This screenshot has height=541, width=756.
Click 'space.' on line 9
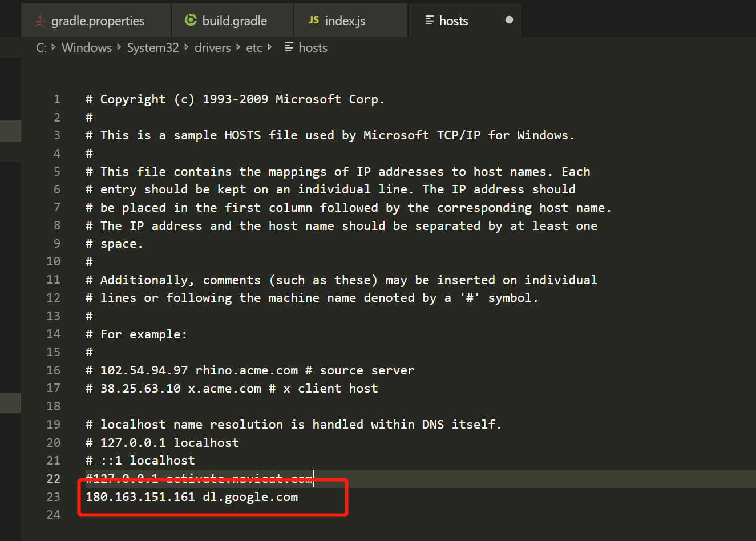122,244
